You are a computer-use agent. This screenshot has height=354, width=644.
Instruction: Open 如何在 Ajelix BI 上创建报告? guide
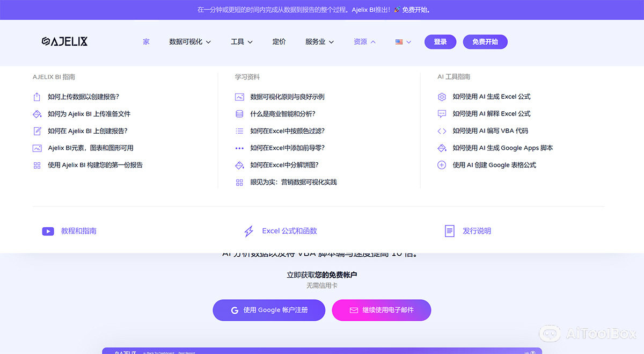(87, 131)
